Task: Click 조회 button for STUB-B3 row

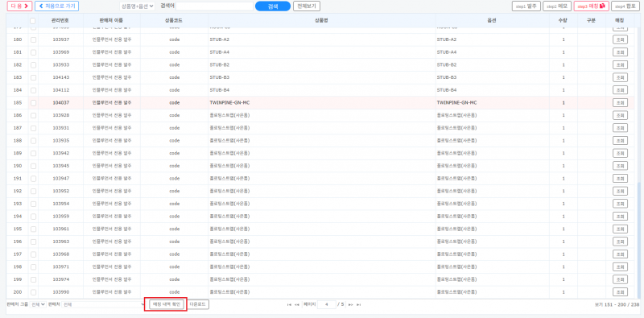Action: (x=620, y=77)
